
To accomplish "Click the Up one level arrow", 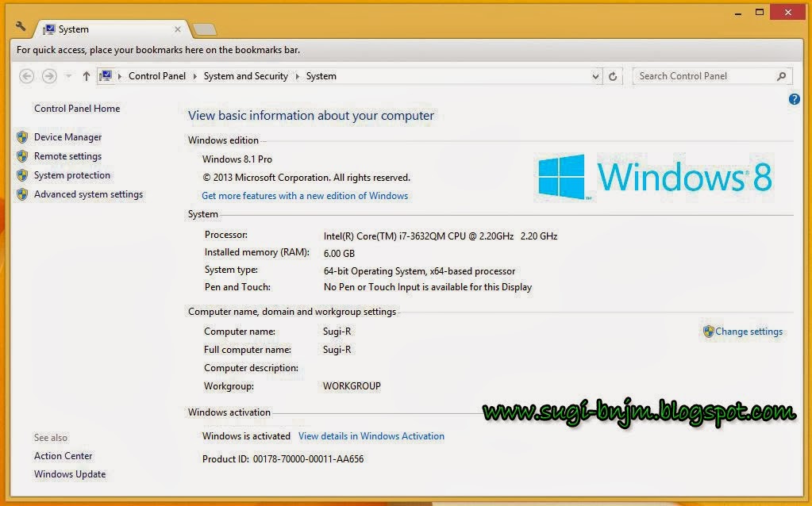I will pyautogui.click(x=87, y=76).
